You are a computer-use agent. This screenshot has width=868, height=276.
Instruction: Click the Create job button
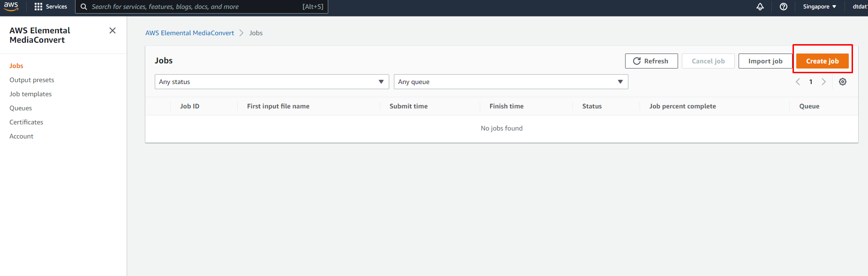pos(822,61)
